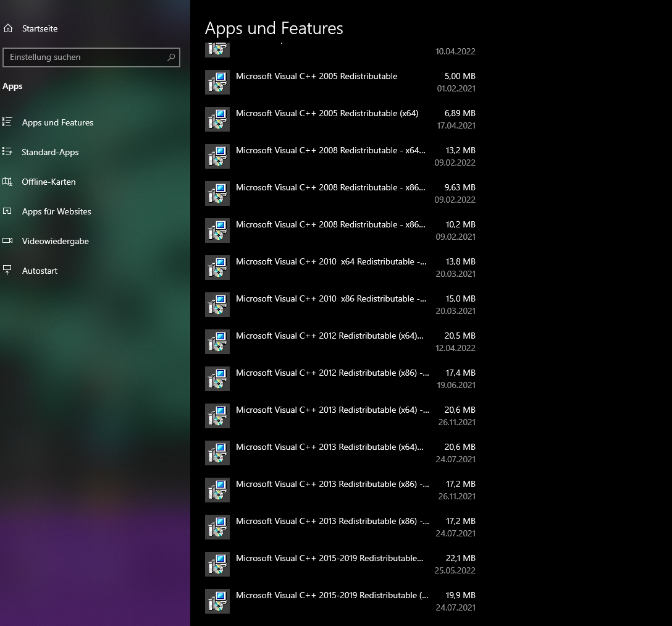Screen dimensions: 672x626
Task: Click icon of Visual C++ 2013 (x86) dated 26.11.2021
Action: click(217, 490)
